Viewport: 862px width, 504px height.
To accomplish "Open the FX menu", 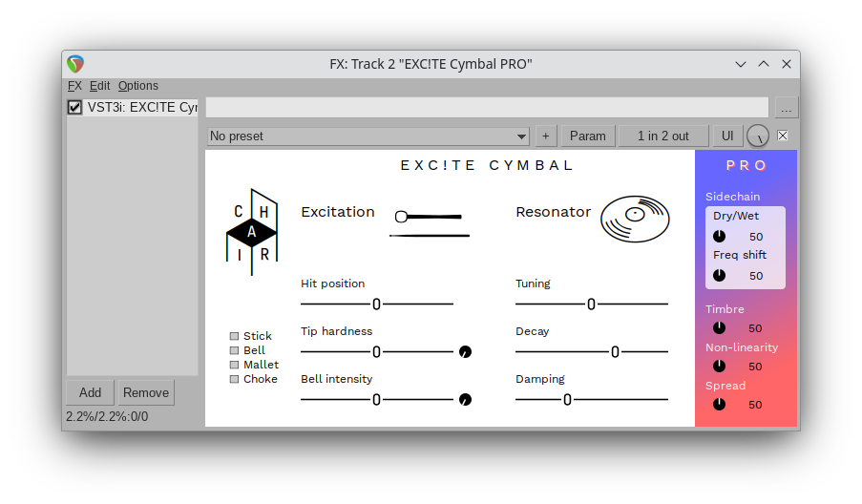I will pos(74,86).
